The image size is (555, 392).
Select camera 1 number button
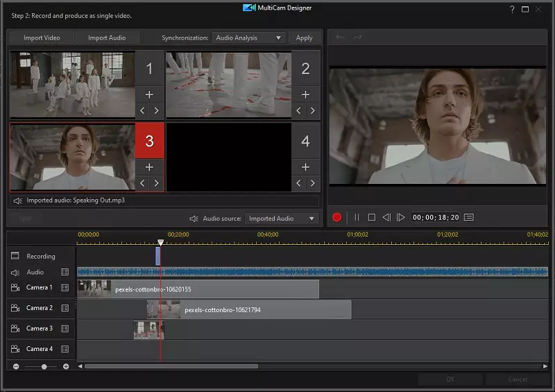tap(149, 69)
